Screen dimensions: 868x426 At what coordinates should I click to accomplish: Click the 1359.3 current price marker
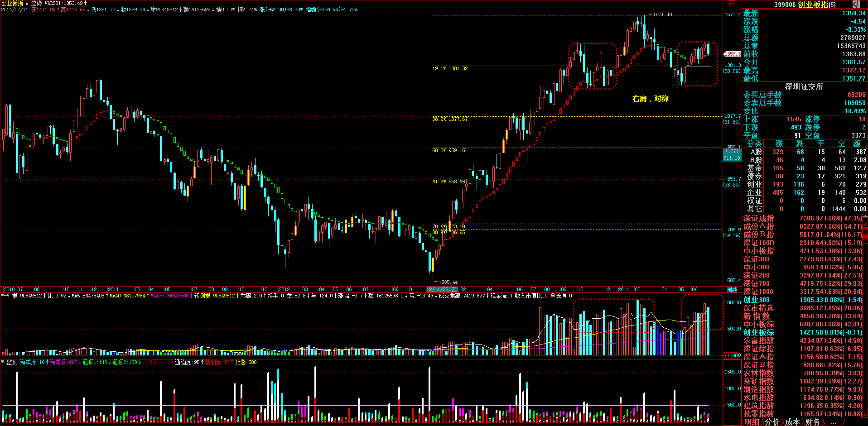coord(732,54)
